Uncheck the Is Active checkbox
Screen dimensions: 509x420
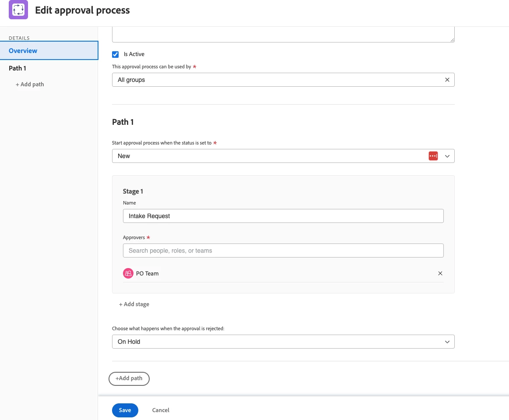[x=116, y=54]
